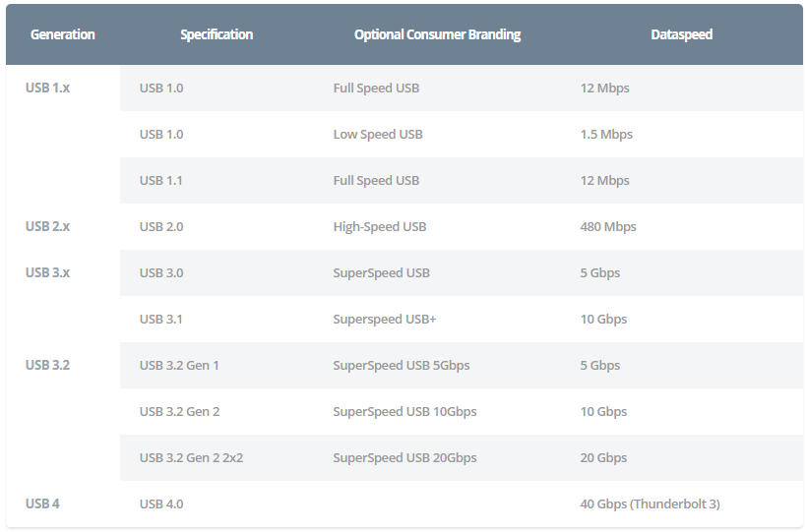Viewport: 807px width, 532px height.
Task: Click the SuperSpeed USB 20Gbps text
Action: [x=404, y=458]
